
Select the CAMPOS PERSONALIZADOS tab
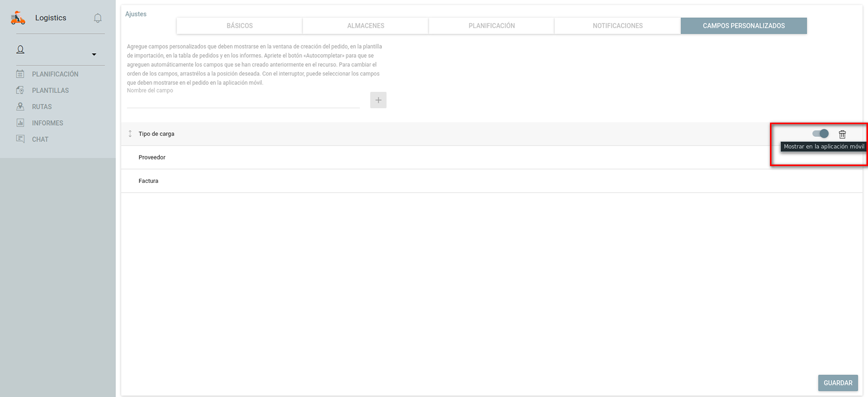[x=744, y=26]
